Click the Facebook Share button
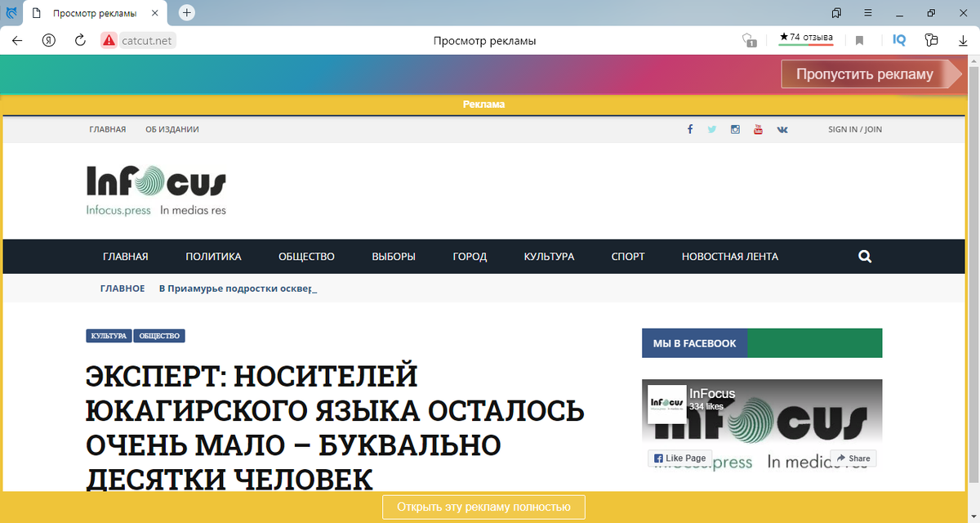Image resolution: width=980 pixels, height=523 pixels. coord(853,458)
